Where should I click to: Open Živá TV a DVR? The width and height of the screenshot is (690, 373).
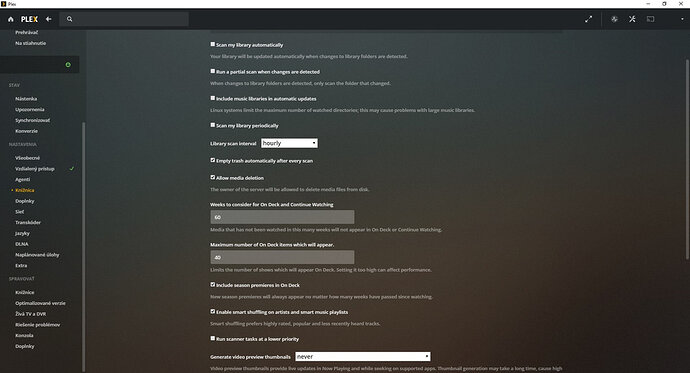30,314
